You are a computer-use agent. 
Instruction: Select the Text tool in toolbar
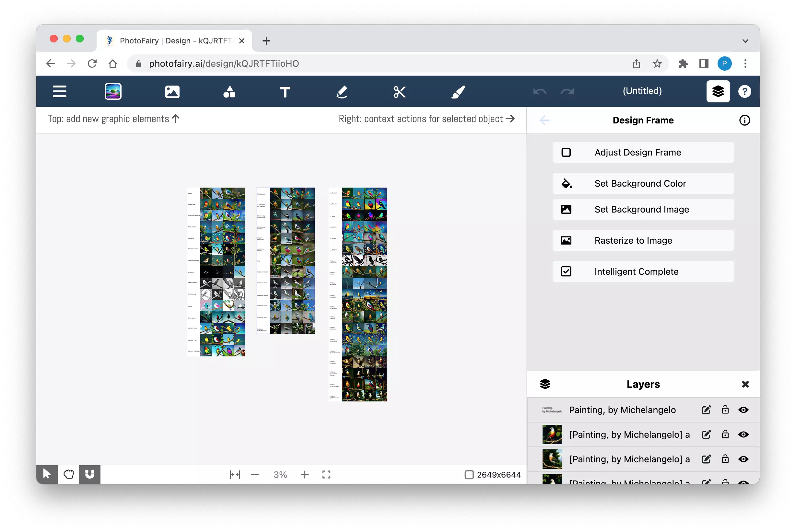(x=285, y=92)
